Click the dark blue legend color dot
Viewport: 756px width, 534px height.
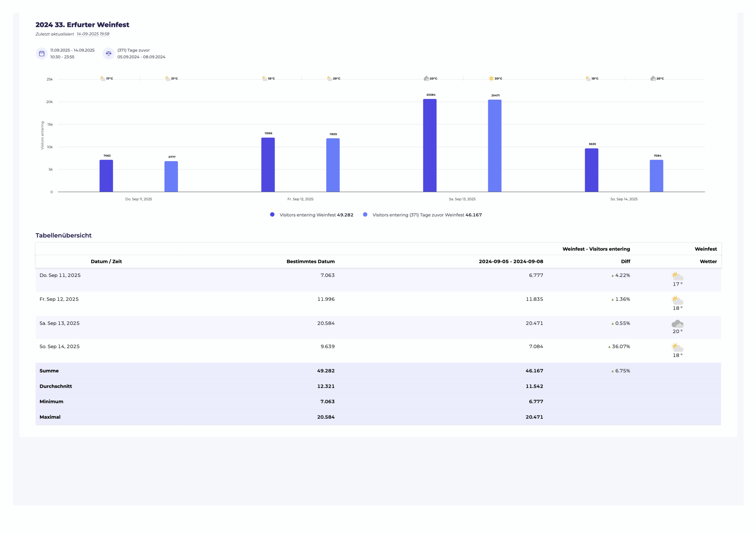[272, 215]
